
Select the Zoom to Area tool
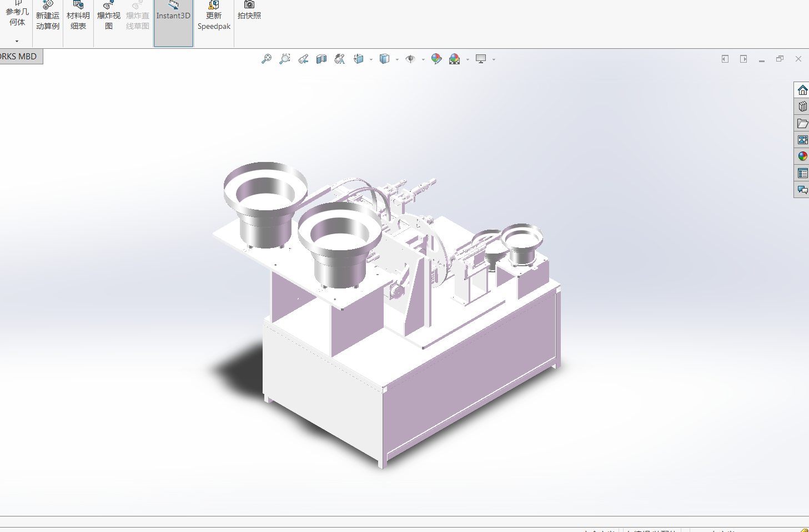pos(285,59)
